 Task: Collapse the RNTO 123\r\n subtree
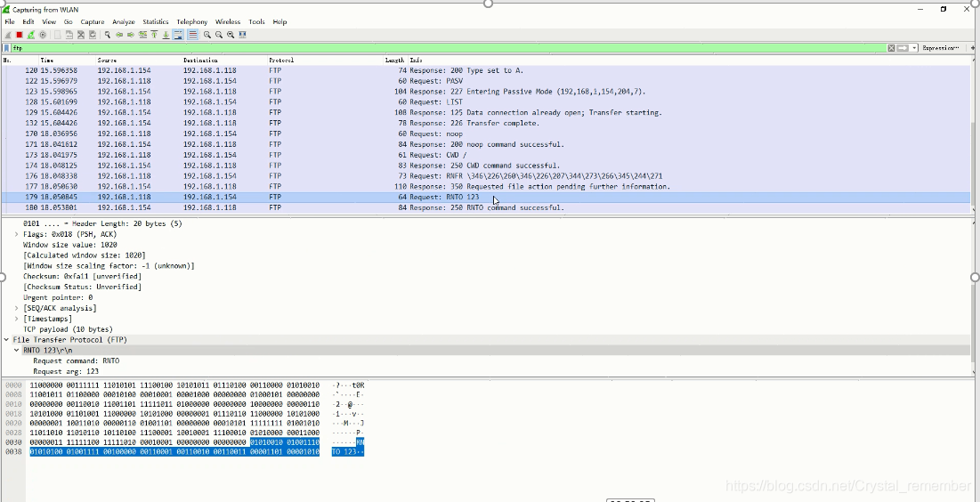click(17, 351)
